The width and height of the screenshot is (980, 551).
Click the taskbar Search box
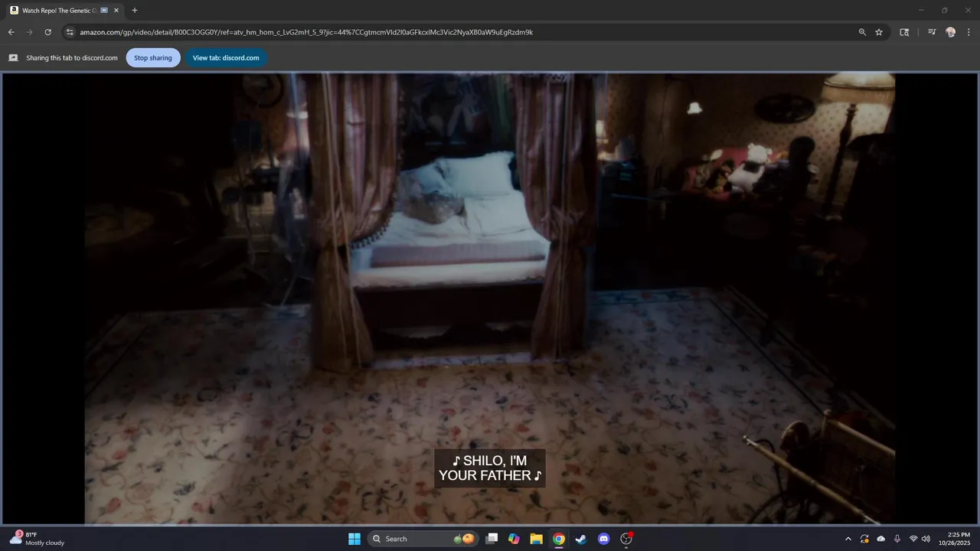(423, 539)
